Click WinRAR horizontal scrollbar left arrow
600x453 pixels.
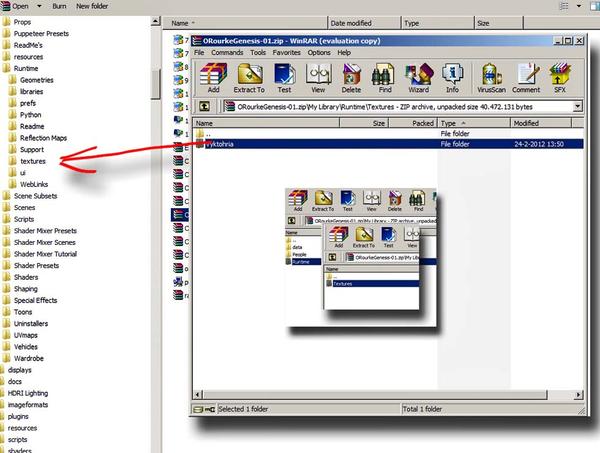pyautogui.click(x=197, y=394)
